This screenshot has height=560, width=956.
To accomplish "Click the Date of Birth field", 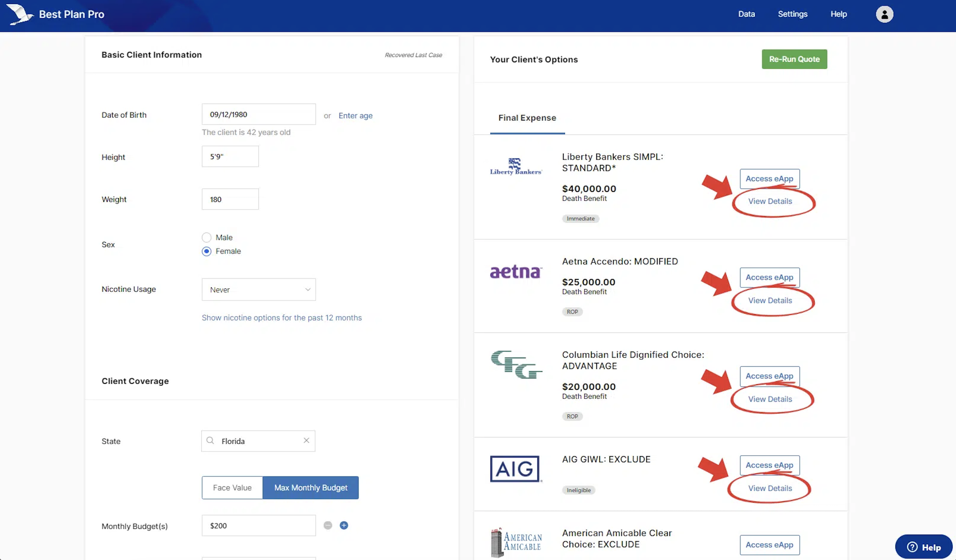I will (259, 114).
